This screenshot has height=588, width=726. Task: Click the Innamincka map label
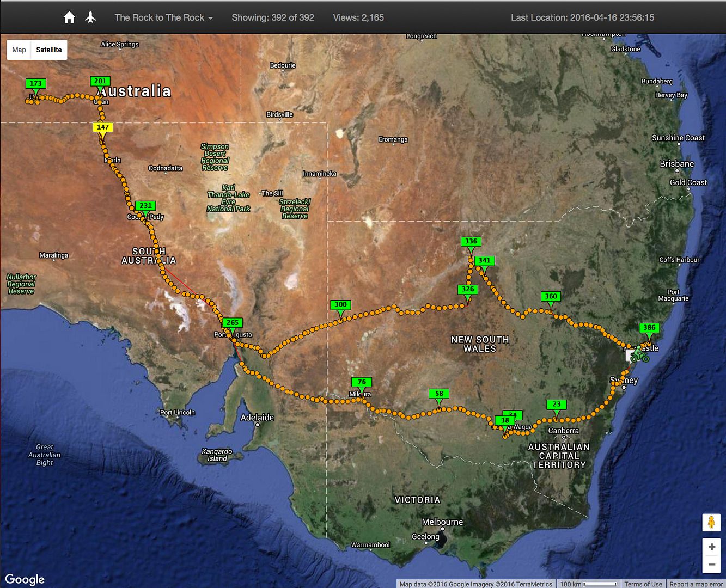click(320, 174)
